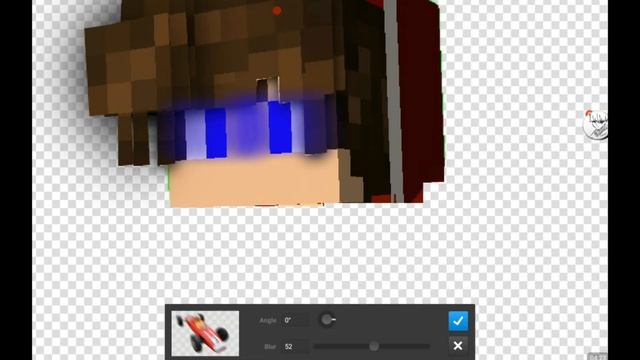Select the Angle value field showing 0°

296,320
